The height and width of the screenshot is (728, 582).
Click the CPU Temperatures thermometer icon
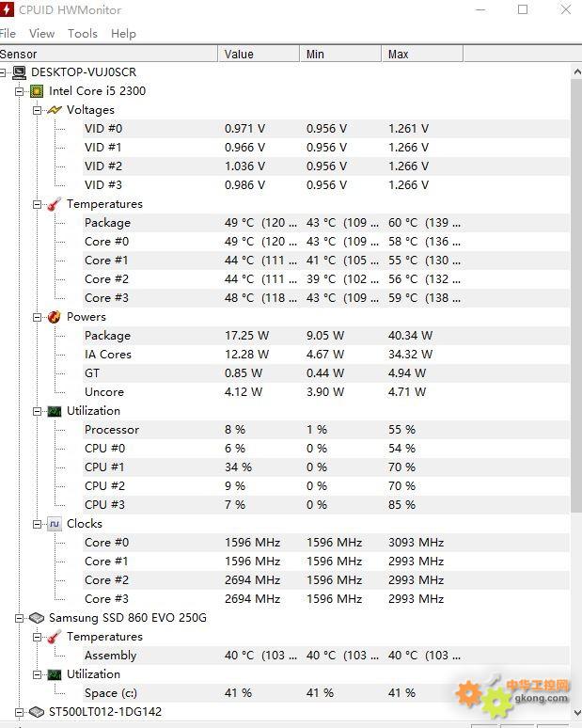click(x=55, y=204)
